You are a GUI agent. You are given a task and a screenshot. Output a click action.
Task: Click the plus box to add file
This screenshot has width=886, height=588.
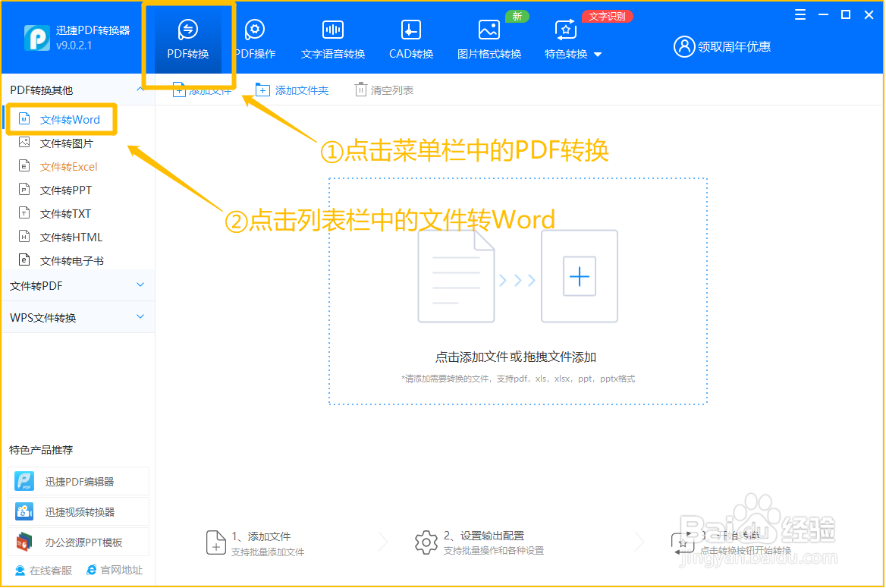click(580, 276)
